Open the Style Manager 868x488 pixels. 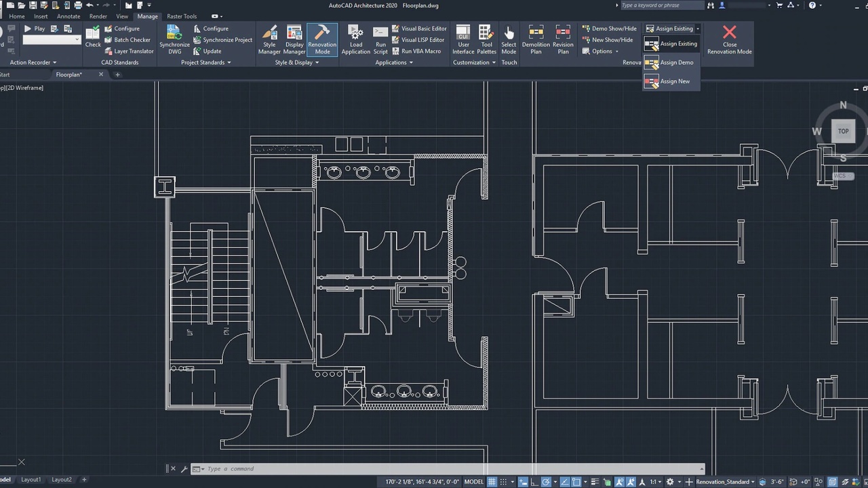pyautogui.click(x=269, y=39)
